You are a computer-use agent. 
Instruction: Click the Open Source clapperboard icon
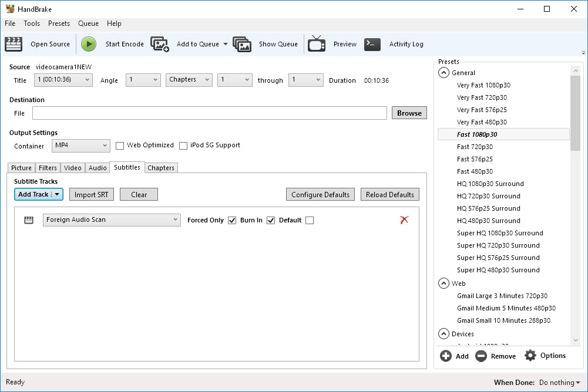14,44
